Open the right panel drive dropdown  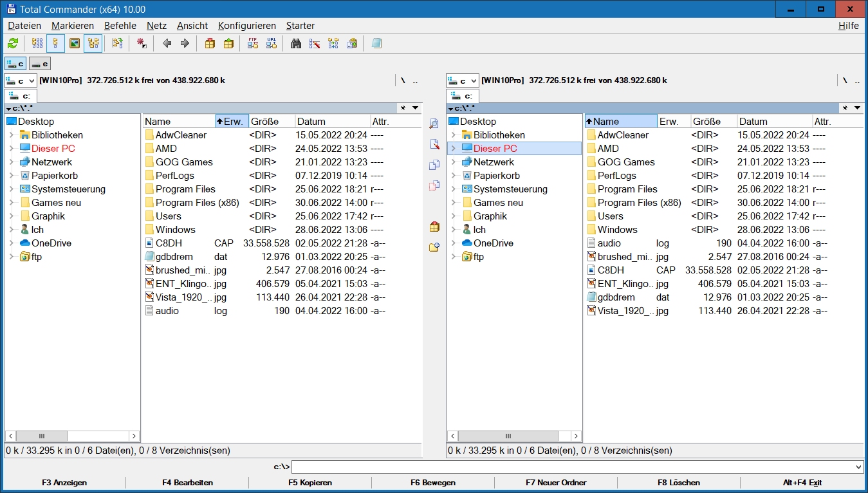pos(472,81)
